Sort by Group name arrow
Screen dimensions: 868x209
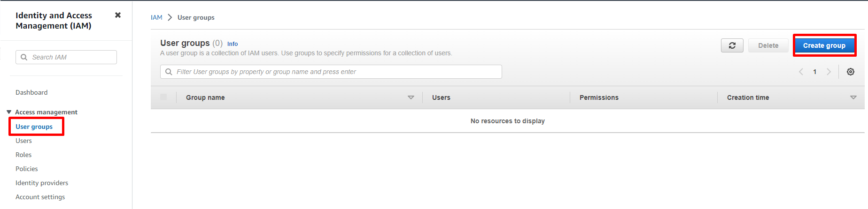411,97
